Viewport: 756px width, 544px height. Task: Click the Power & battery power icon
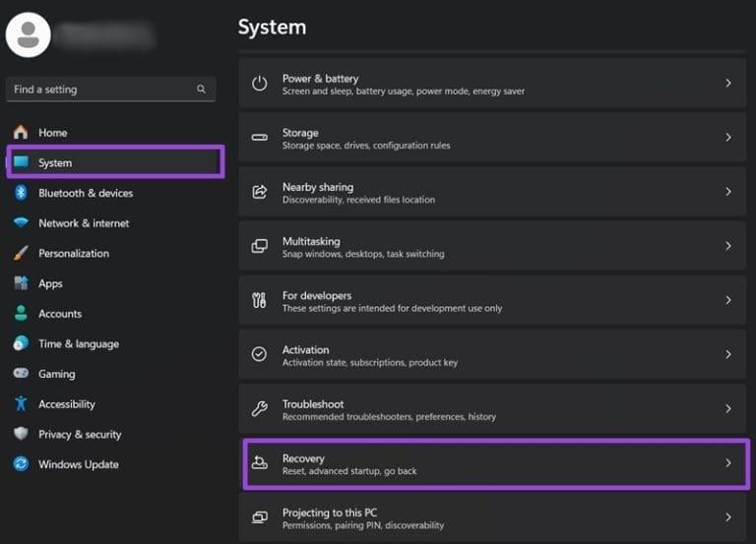click(260, 84)
